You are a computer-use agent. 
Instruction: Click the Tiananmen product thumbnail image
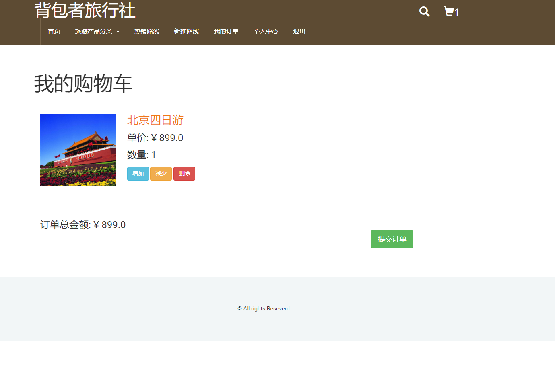(78, 150)
